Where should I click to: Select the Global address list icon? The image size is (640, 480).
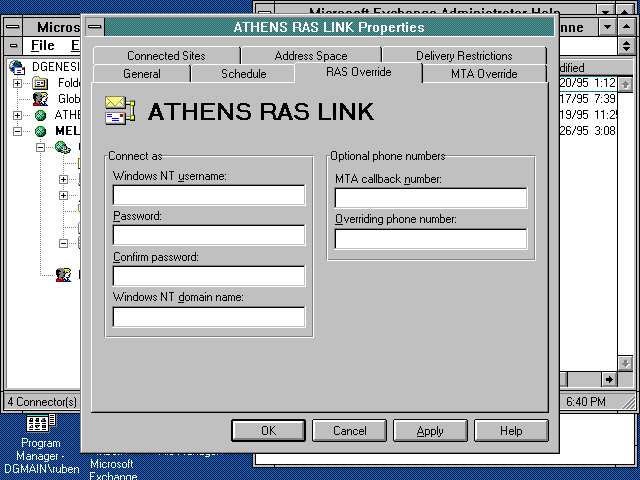[x=40, y=99]
